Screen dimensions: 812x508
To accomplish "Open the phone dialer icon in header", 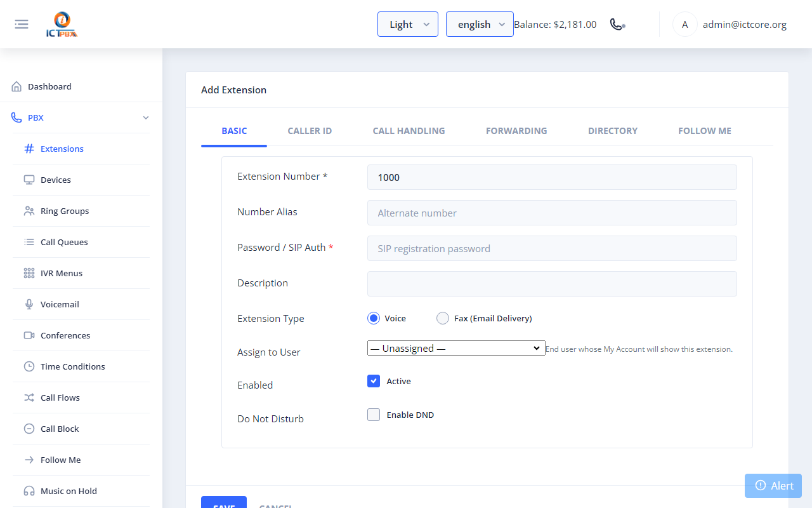I will pos(617,24).
